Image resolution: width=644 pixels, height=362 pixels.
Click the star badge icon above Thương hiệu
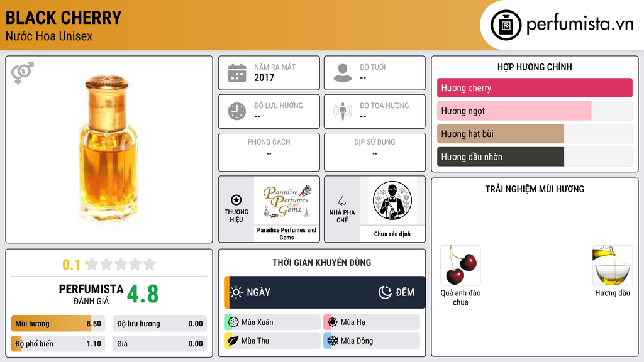pos(236,200)
